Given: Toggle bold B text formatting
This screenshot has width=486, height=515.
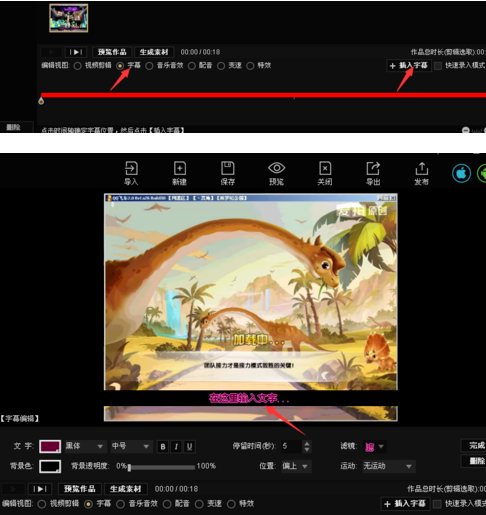Looking at the screenshot, I should (163, 447).
